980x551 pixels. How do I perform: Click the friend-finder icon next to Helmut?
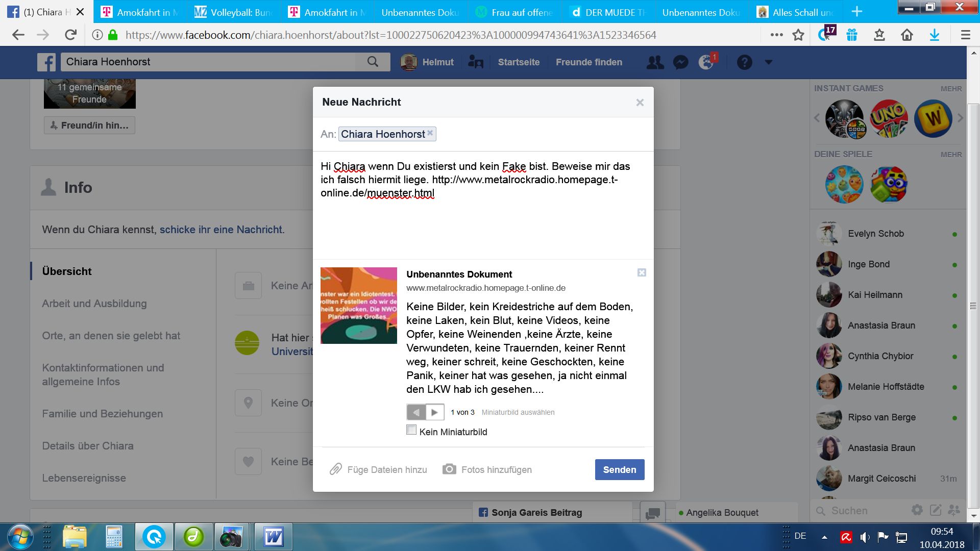point(476,62)
